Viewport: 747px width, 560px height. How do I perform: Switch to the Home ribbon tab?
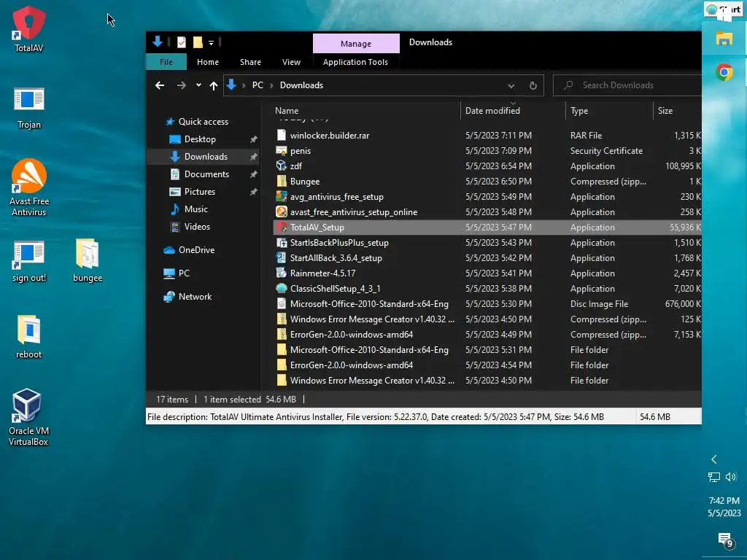[x=208, y=62]
